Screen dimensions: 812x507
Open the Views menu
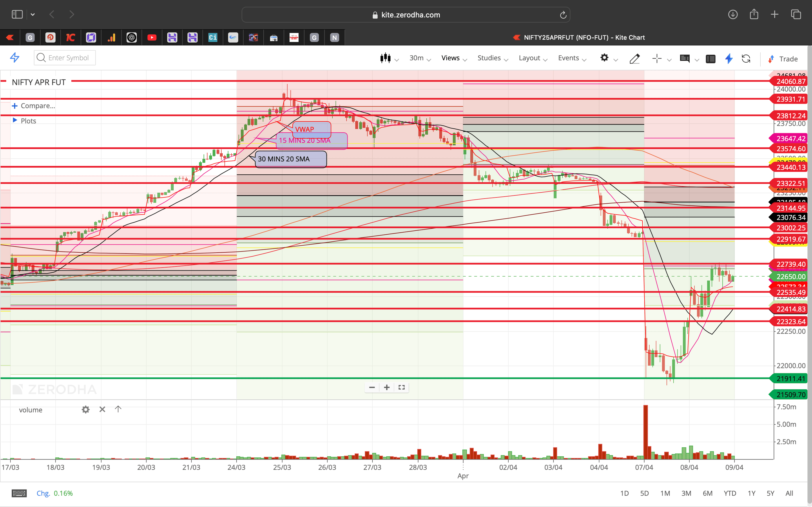tap(451, 58)
